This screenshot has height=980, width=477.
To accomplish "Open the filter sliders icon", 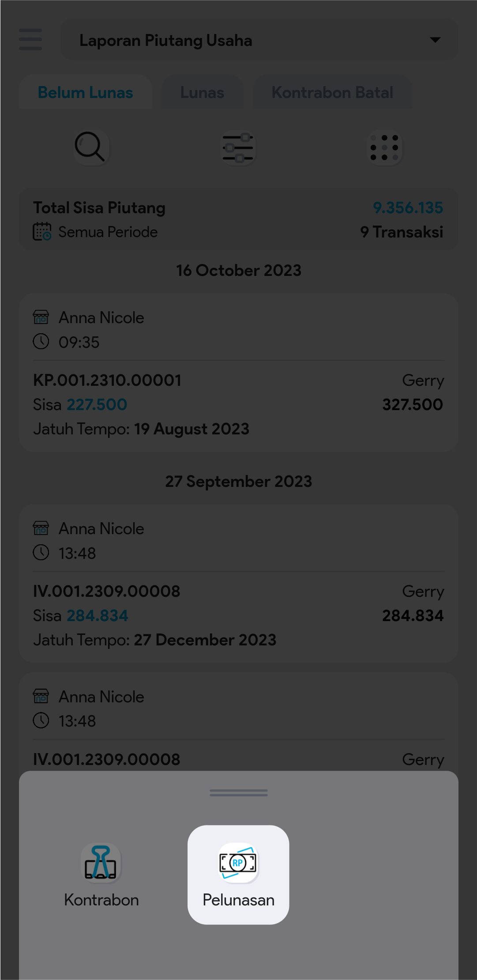I will (x=238, y=148).
